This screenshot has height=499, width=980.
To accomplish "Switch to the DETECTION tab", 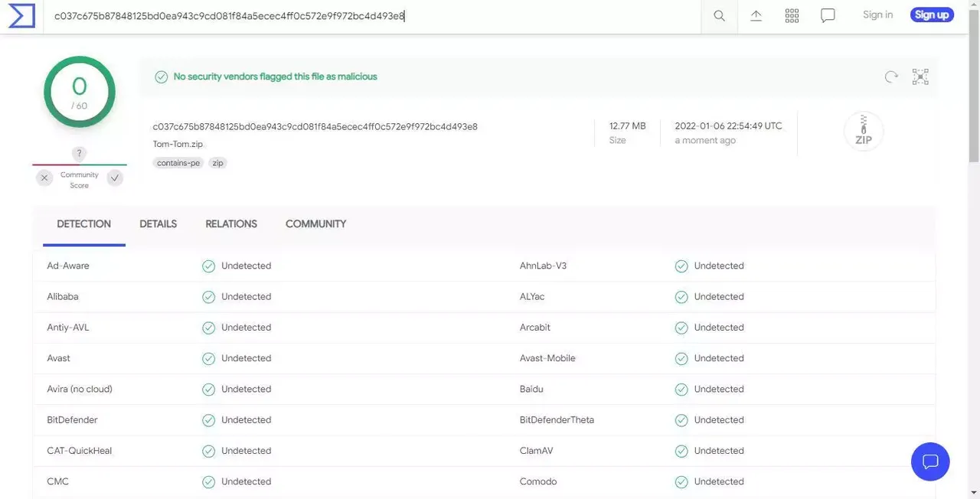I will tap(84, 224).
